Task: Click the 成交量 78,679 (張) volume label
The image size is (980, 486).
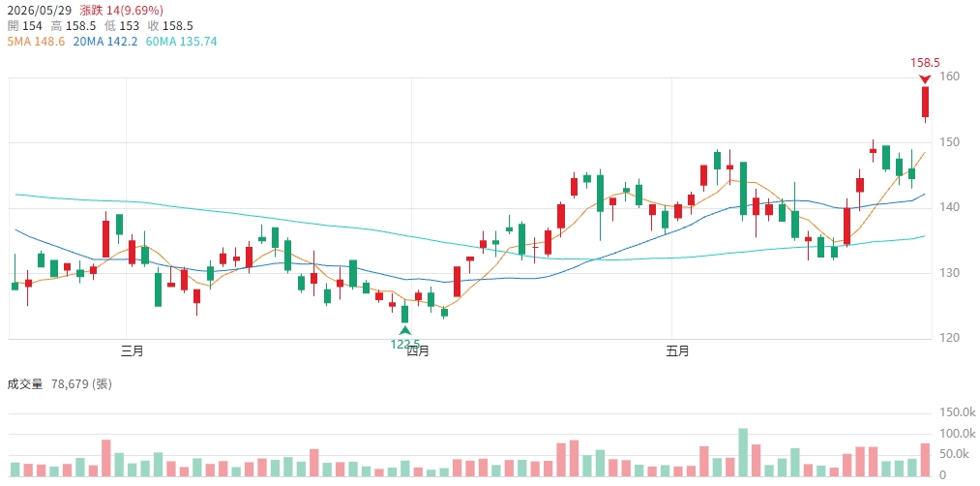Action: click(60, 384)
